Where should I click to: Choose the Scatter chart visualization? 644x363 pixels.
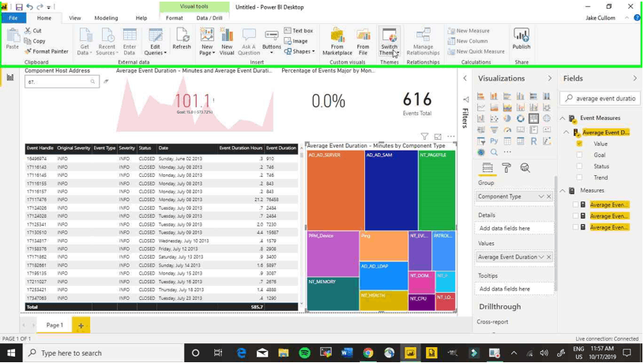494,118
